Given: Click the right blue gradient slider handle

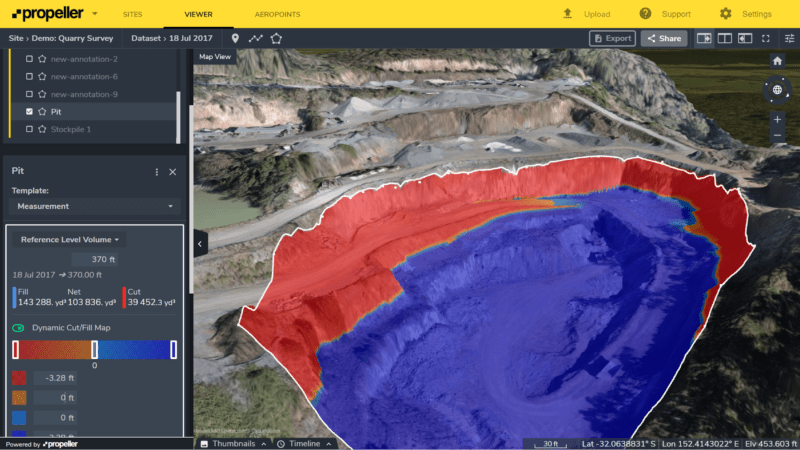Looking at the screenshot, I should pos(173,349).
